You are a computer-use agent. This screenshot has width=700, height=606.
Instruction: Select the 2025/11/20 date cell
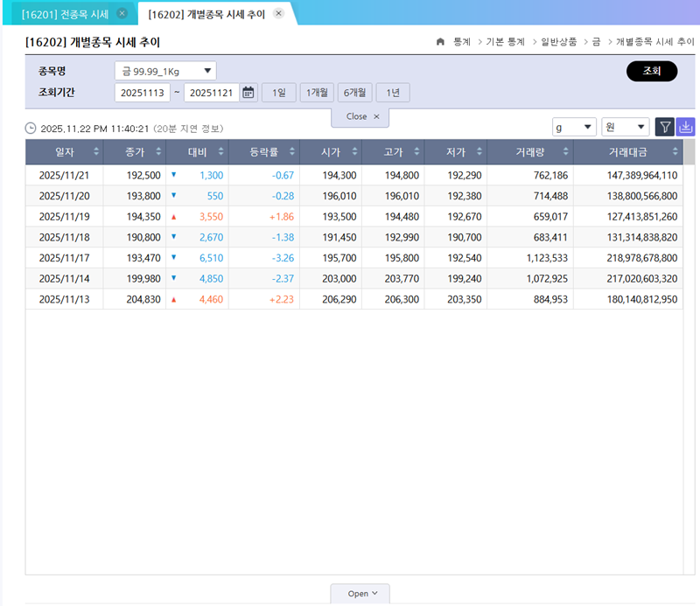pyautogui.click(x=64, y=196)
